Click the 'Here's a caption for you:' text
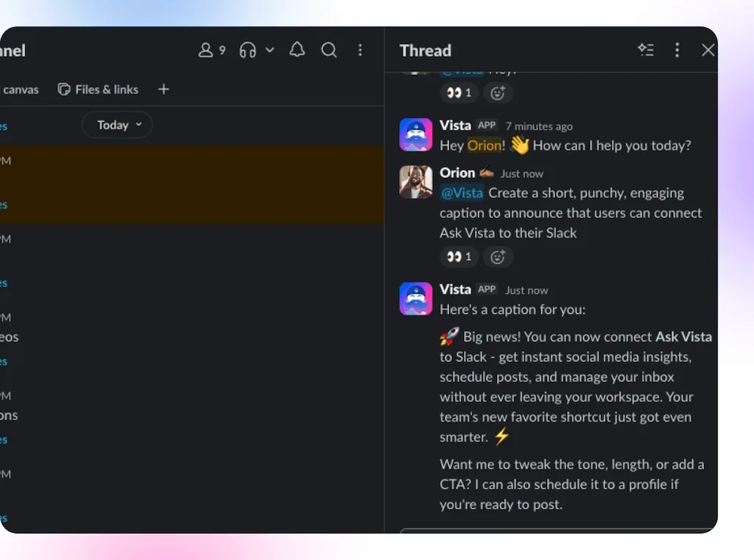 [512, 310]
